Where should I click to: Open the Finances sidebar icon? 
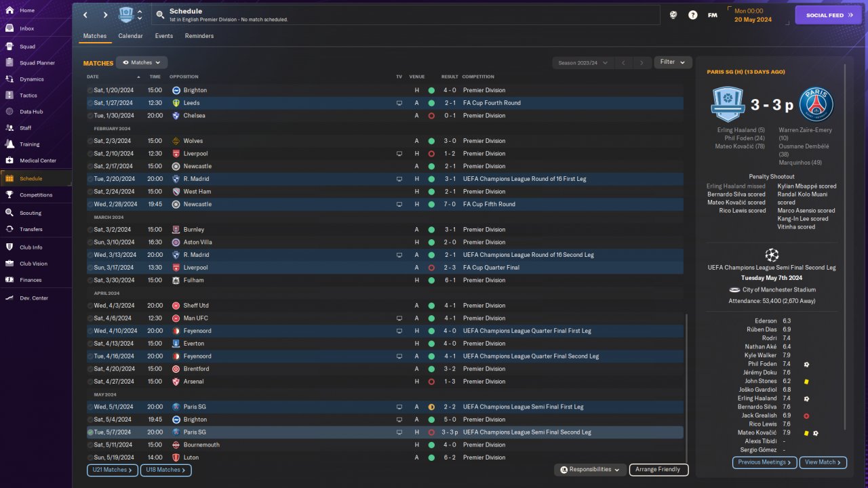pos(9,280)
